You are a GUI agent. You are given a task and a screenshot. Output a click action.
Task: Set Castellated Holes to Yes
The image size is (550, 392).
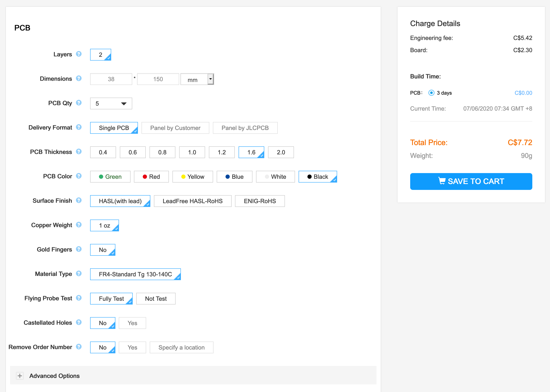pos(132,323)
